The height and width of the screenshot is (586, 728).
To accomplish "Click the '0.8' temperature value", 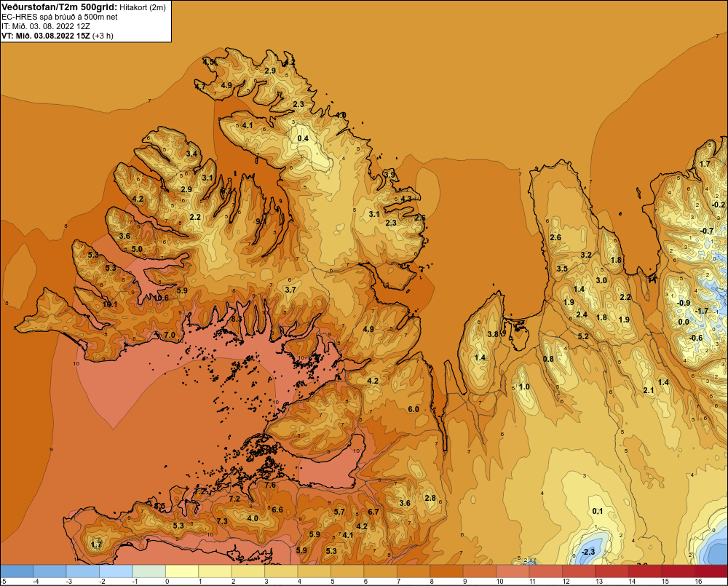I will (548, 359).
